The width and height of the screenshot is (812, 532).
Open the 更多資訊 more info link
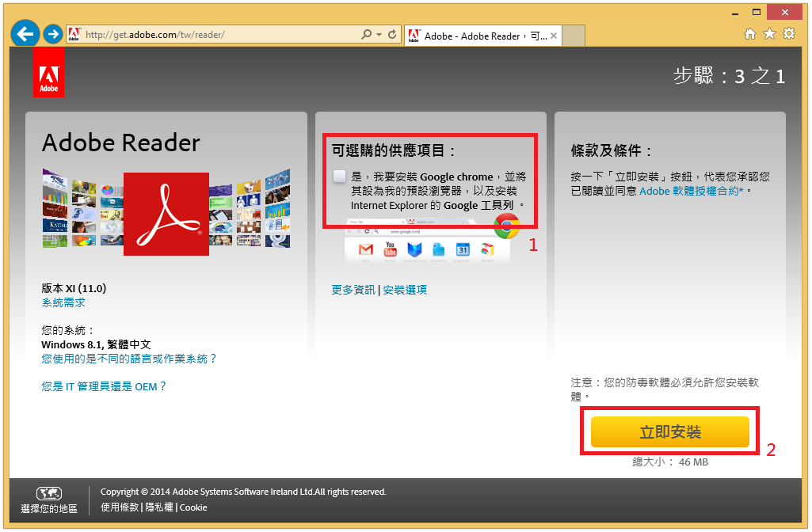[353, 290]
